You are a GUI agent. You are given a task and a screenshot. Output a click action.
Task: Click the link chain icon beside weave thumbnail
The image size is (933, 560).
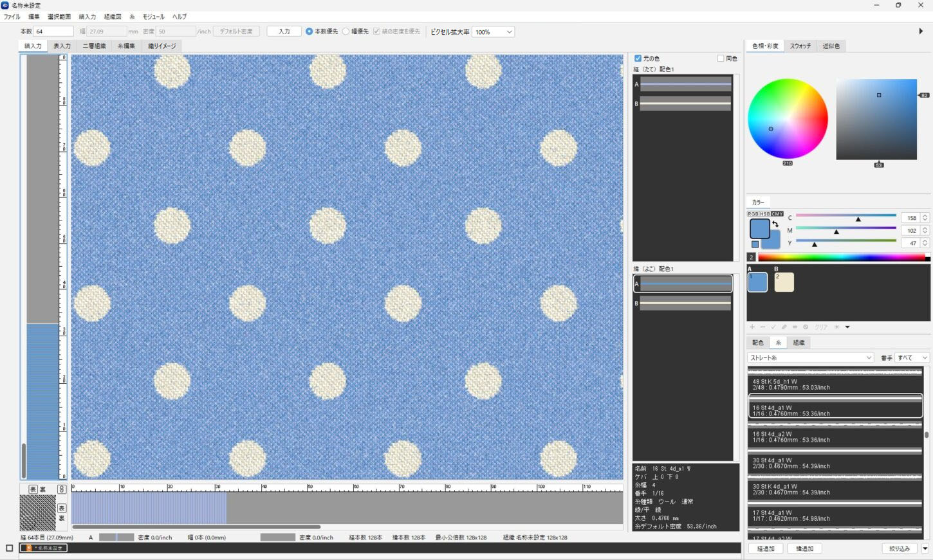[62, 489]
